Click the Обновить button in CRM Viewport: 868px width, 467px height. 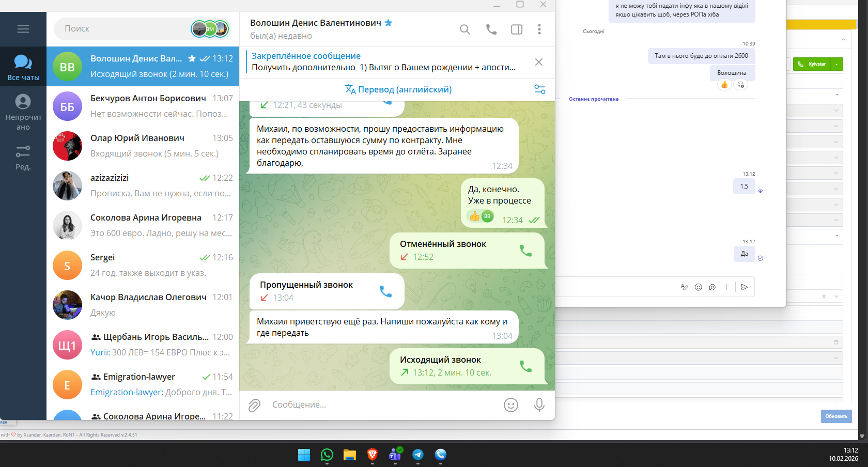point(836,416)
